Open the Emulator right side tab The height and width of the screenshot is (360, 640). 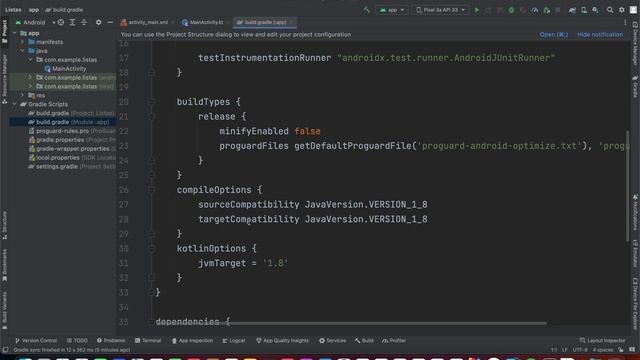click(635, 253)
